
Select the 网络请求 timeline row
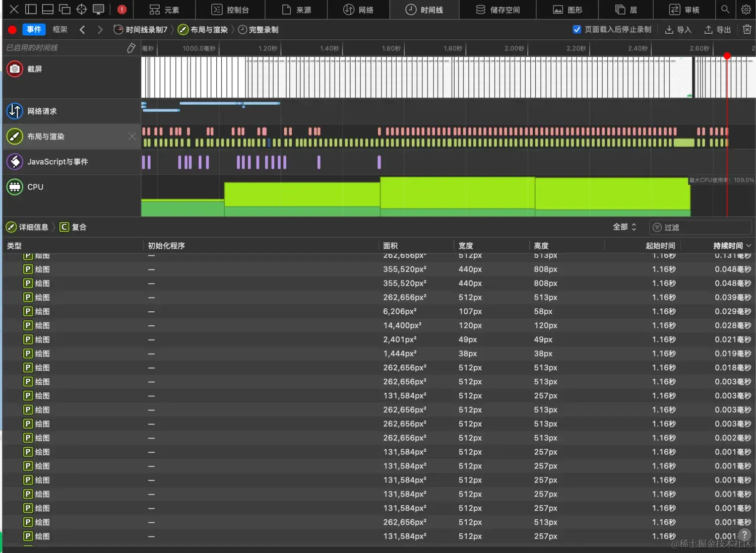pyautogui.click(x=72, y=111)
